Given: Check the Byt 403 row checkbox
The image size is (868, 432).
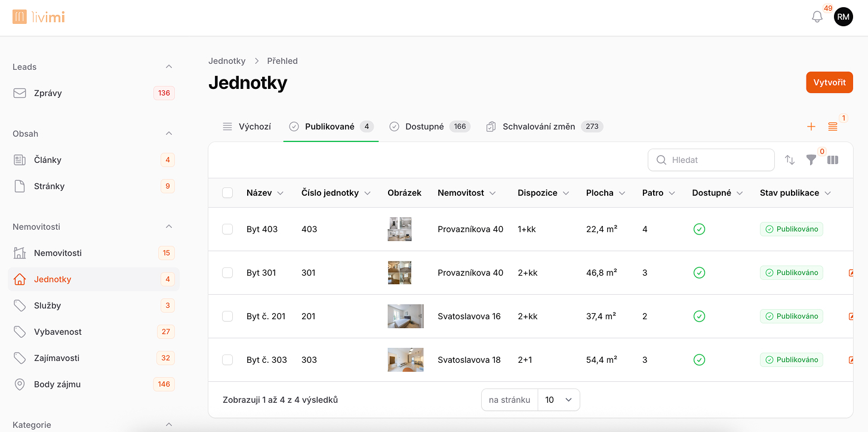Looking at the screenshot, I should [x=227, y=229].
